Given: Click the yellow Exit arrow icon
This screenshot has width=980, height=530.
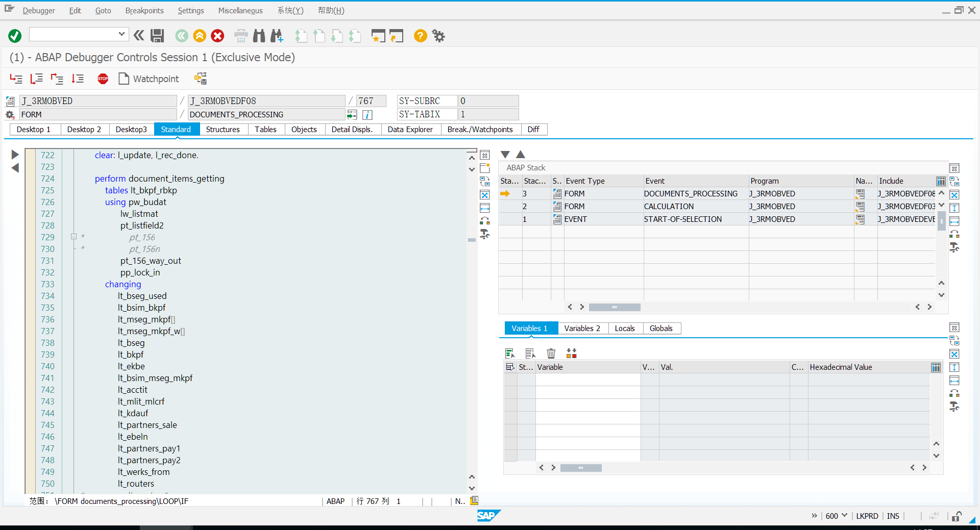Looking at the screenshot, I should point(200,36).
